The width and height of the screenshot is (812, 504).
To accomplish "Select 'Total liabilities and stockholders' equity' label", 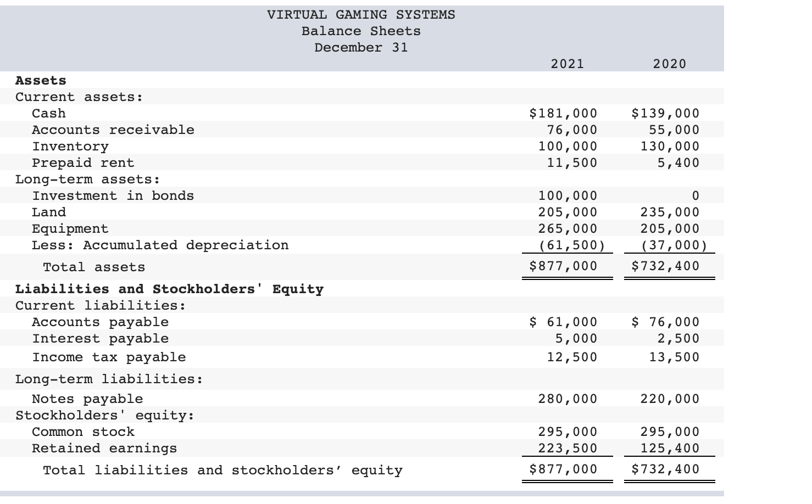I will point(223,470).
